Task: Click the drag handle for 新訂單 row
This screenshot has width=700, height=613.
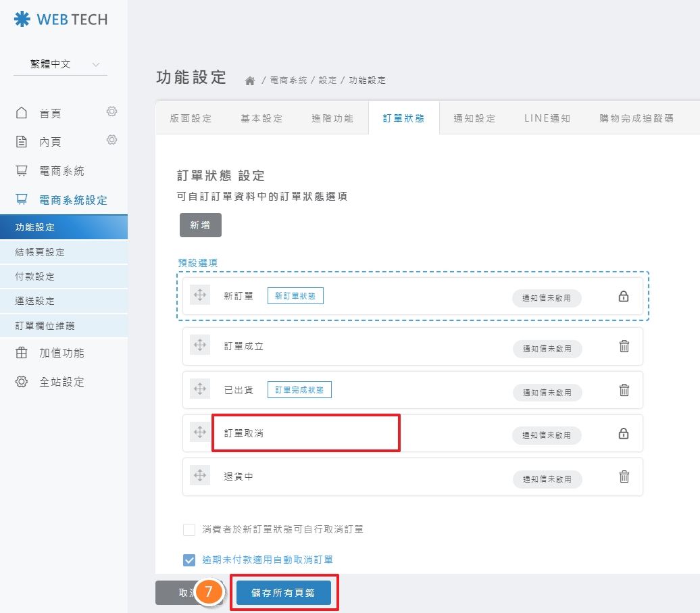Action: click(x=200, y=295)
